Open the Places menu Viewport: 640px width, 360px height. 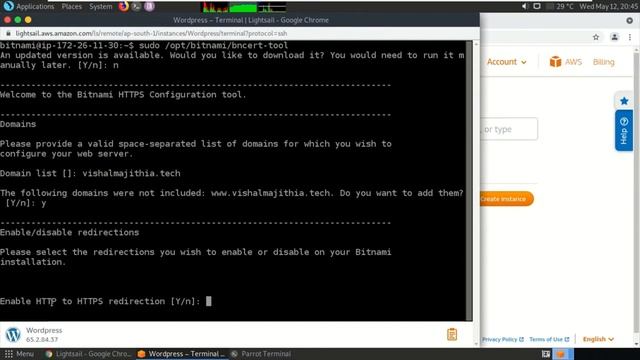point(71,7)
